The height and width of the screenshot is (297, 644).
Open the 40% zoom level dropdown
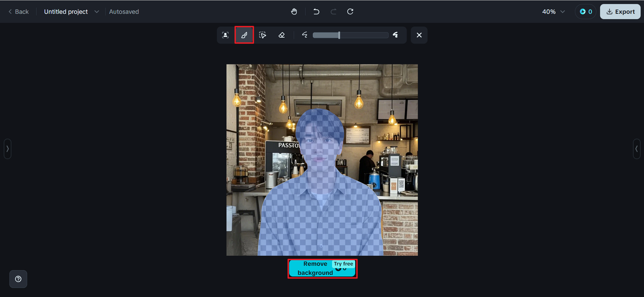pos(553,12)
